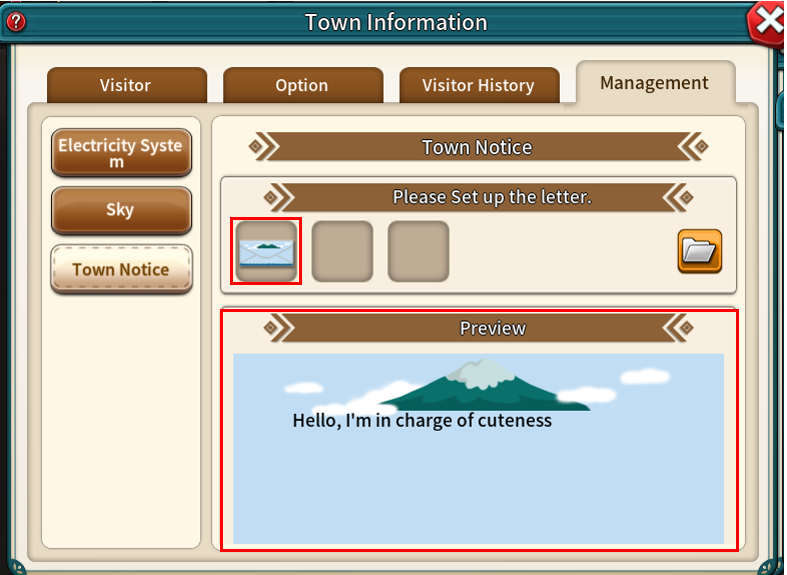787x575 pixels.
Task: Select the Town Notice sidebar button
Action: click(120, 269)
